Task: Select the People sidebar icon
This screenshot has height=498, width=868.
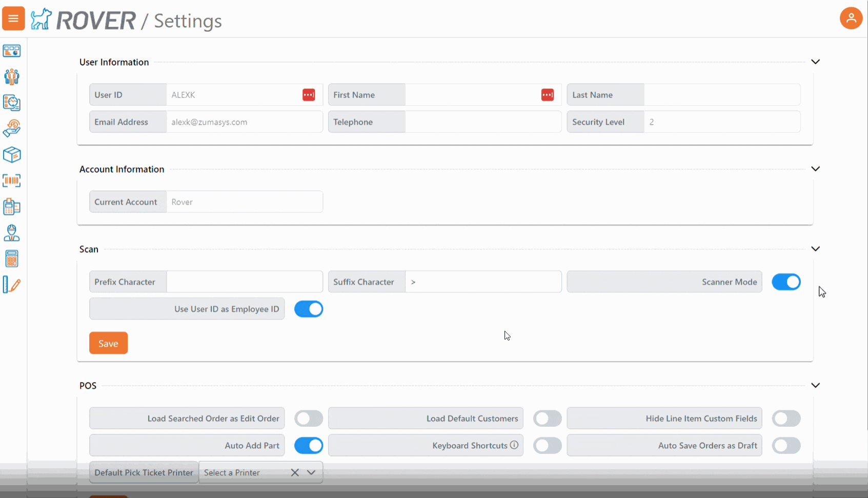Action: [12, 76]
